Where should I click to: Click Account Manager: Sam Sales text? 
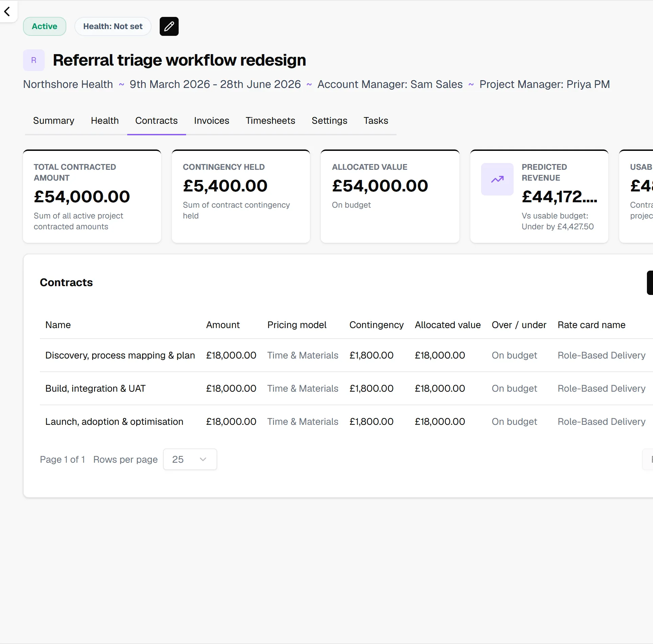[x=390, y=84]
